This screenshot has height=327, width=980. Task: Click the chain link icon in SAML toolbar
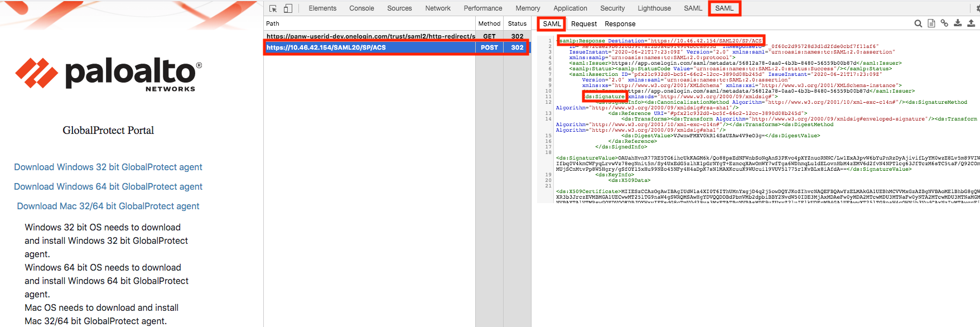[944, 23]
